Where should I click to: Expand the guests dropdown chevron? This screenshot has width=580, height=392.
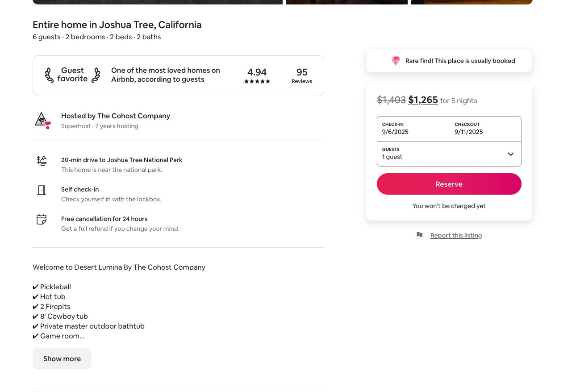click(510, 154)
